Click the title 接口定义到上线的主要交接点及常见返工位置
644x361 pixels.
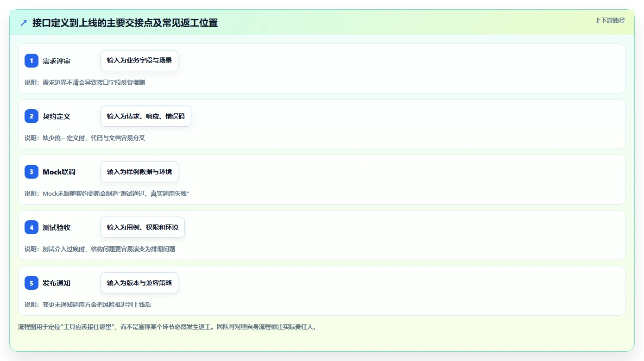(125, 23)
